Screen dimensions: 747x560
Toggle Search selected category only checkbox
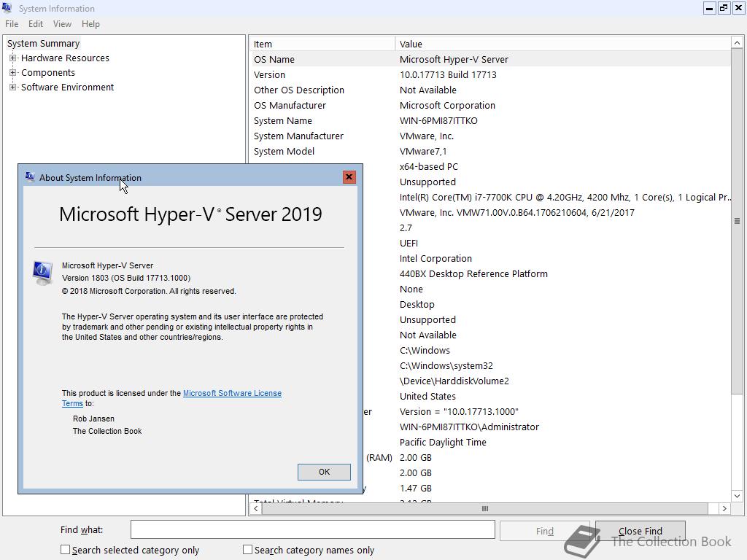point(65,550)
